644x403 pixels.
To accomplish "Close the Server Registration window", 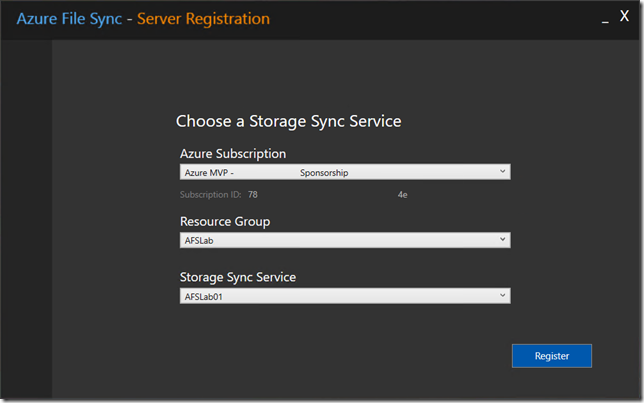I will click(624, 16).
